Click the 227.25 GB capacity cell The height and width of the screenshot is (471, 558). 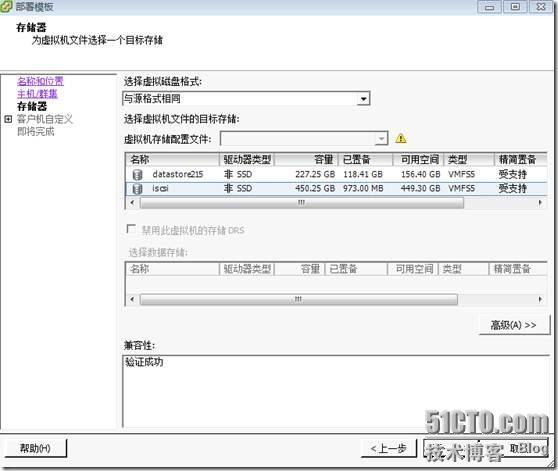coord(315,174)
